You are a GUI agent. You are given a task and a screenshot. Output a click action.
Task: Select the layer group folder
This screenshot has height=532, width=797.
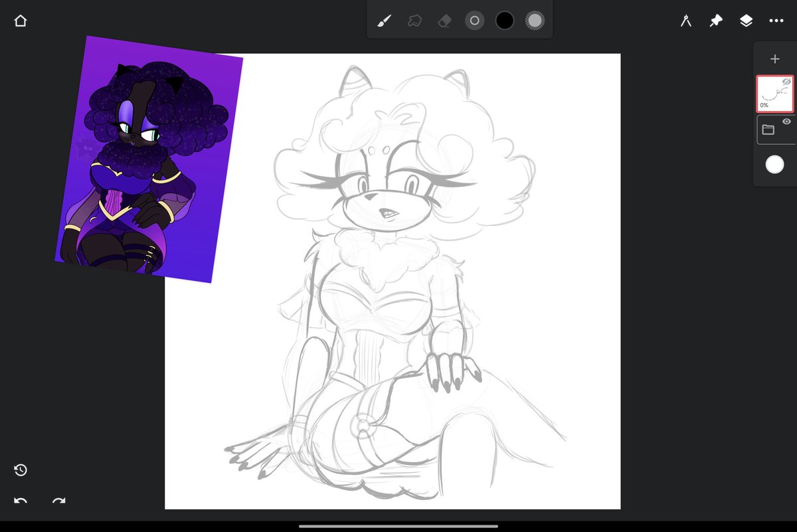coord(768,130)
